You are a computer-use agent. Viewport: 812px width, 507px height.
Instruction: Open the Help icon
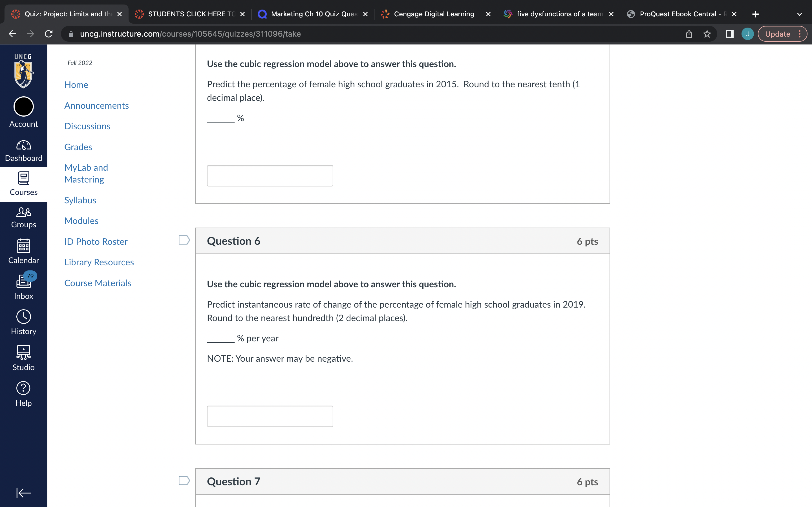(23, 392)
